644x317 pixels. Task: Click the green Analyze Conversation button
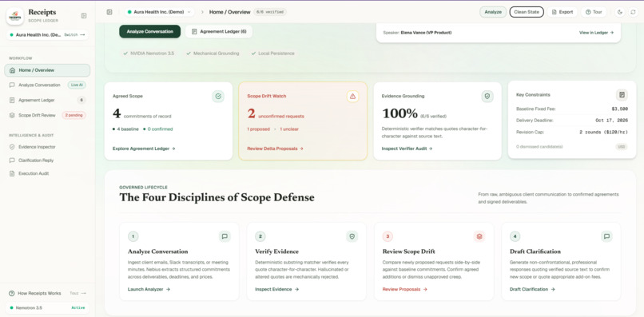[x=150, y=32]
